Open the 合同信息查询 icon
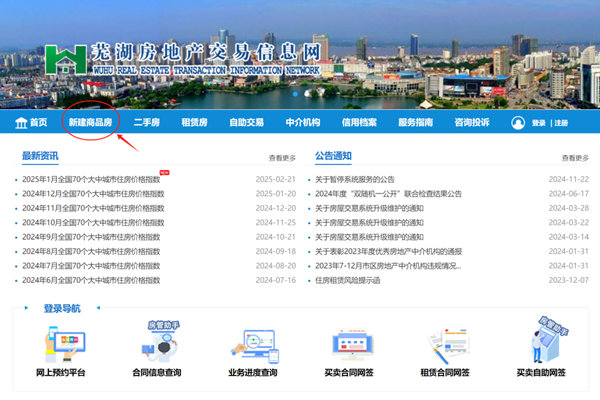This screenshot has width=600, height=400. [156, 346]
